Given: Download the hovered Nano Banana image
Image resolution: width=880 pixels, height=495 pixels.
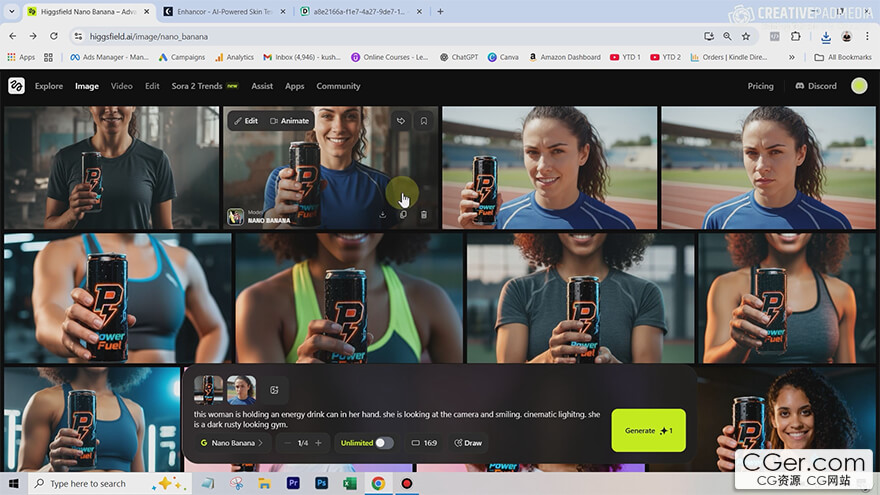Looking at the screenshot, I should 382,215.
